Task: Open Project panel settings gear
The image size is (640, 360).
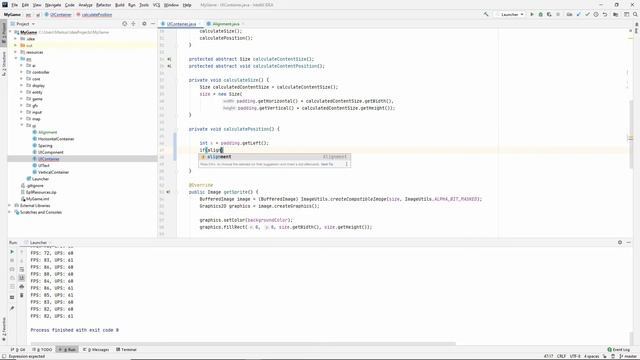Action: point(144,24)
